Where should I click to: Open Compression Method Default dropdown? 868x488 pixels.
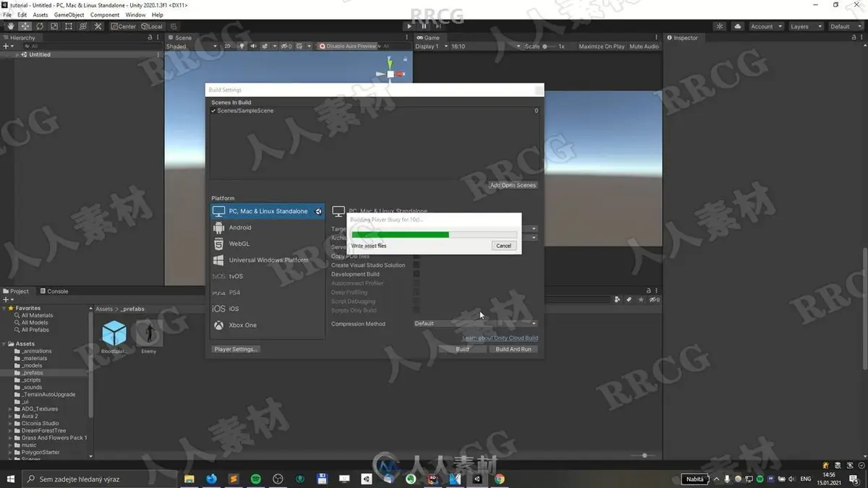coord(475,324)
